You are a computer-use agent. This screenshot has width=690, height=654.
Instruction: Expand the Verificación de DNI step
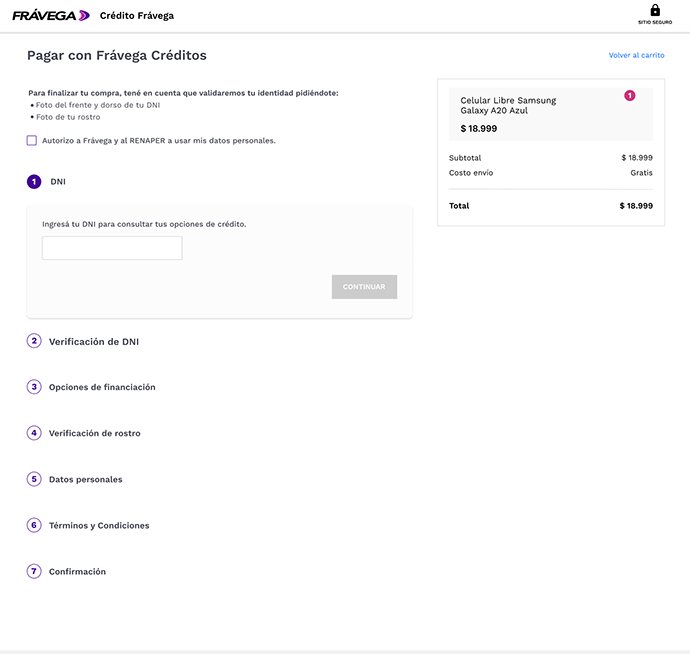[94, 342]
